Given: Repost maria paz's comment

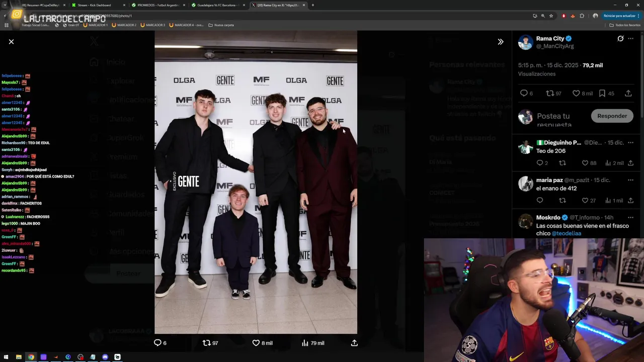Looking at the screenshot, I should (562, 201).
